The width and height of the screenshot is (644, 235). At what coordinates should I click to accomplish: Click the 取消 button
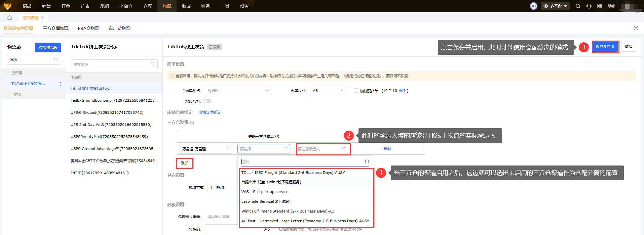(629, 47)
